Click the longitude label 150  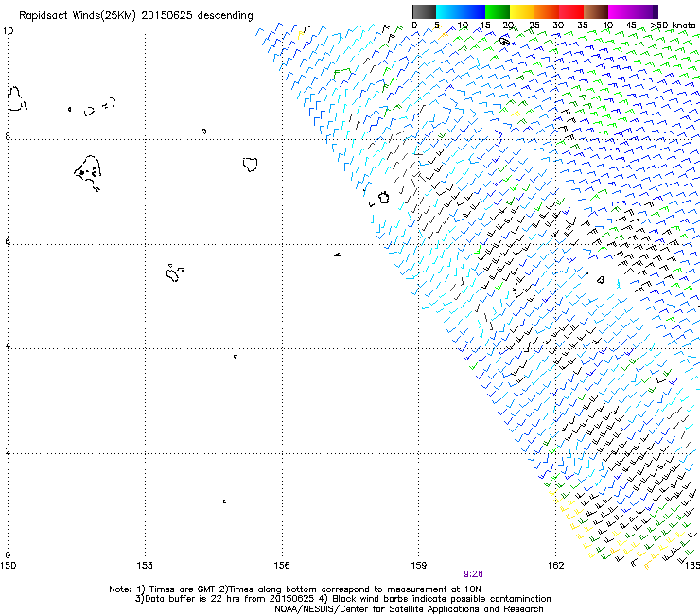[x=8, y=566]
